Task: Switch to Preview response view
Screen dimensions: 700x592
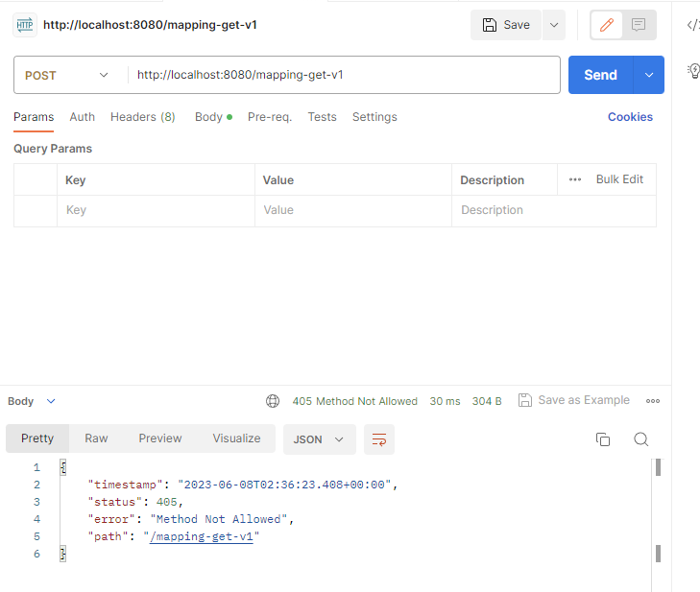Action: point(160,438)
